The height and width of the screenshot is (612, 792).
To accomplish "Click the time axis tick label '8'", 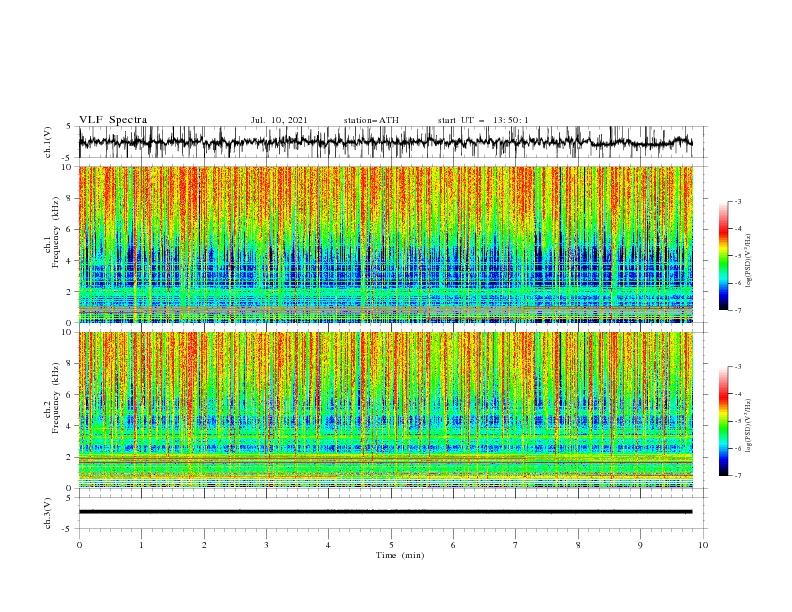I will (578, 545).
